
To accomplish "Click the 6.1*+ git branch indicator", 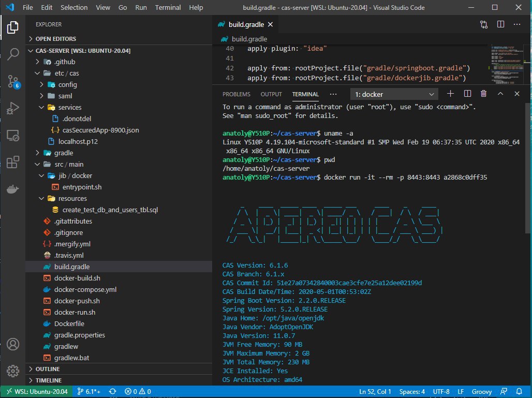I will point(89,392).
